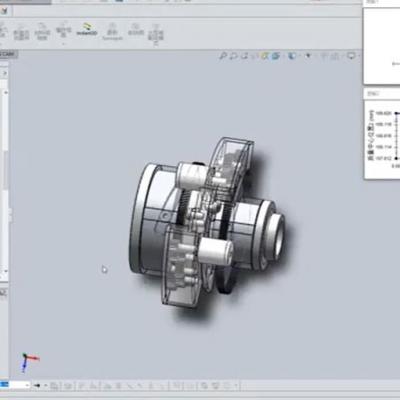Open the CAM tab on the left panel
Image resolution: width=400 pixels, height=400 pixels.
pyautogui.click(x=7, y=54)
